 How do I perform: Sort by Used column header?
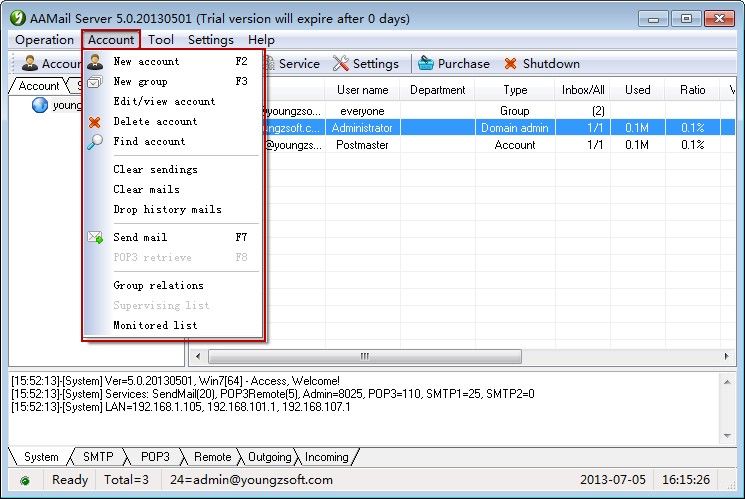tap(638, 90)
